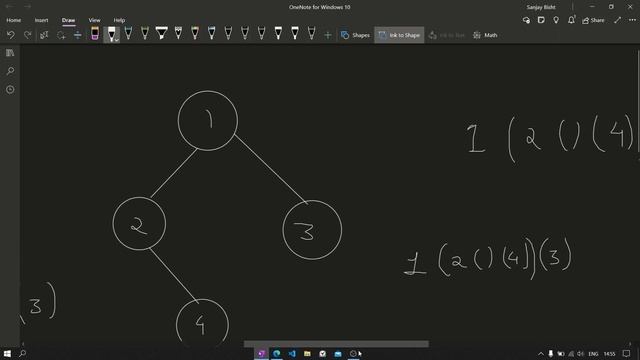This screenshot has height=360, width=640.
Task: Go to the View tab
Action: 94,20
